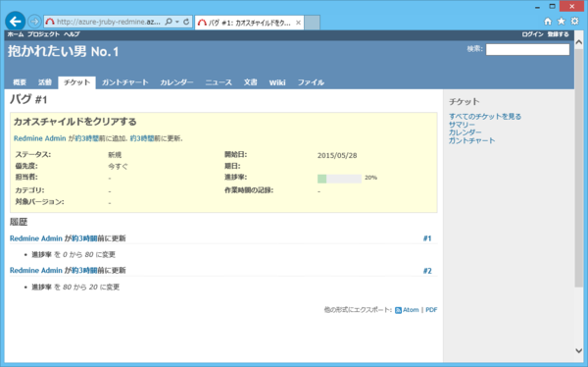
Task: Click the ログイン link
Action: click(x=532, y=34)
